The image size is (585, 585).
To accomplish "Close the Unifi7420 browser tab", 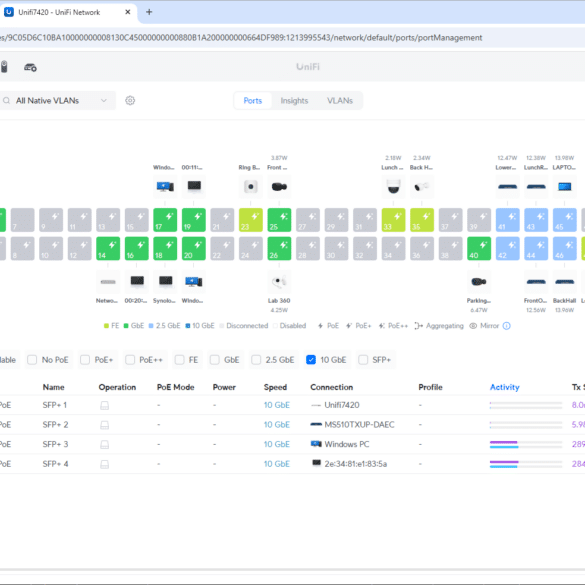I will 128,12.
